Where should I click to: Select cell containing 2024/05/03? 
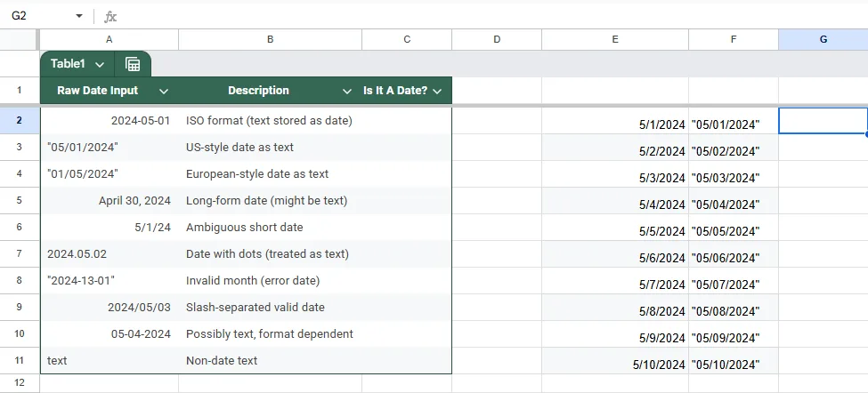point(109,308)
